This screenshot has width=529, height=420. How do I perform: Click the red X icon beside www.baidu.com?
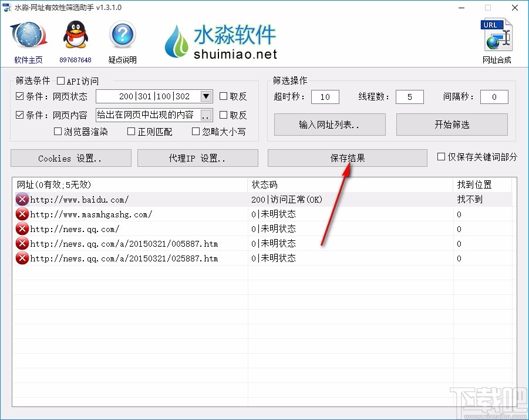click(x=22, y=199)
